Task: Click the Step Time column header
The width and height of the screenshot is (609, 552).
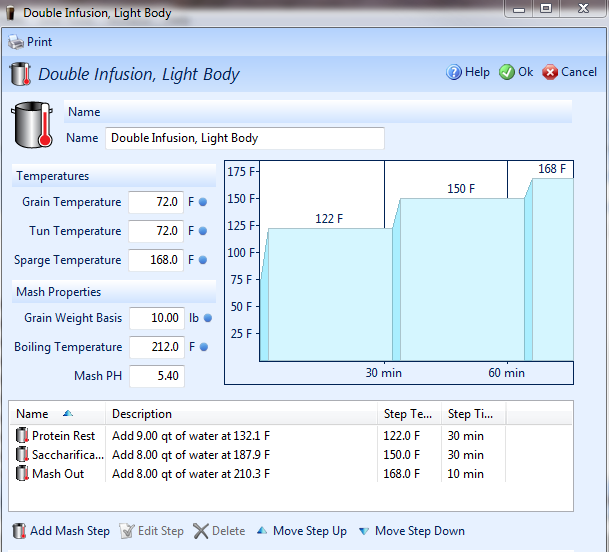Action: click(472, 413)
